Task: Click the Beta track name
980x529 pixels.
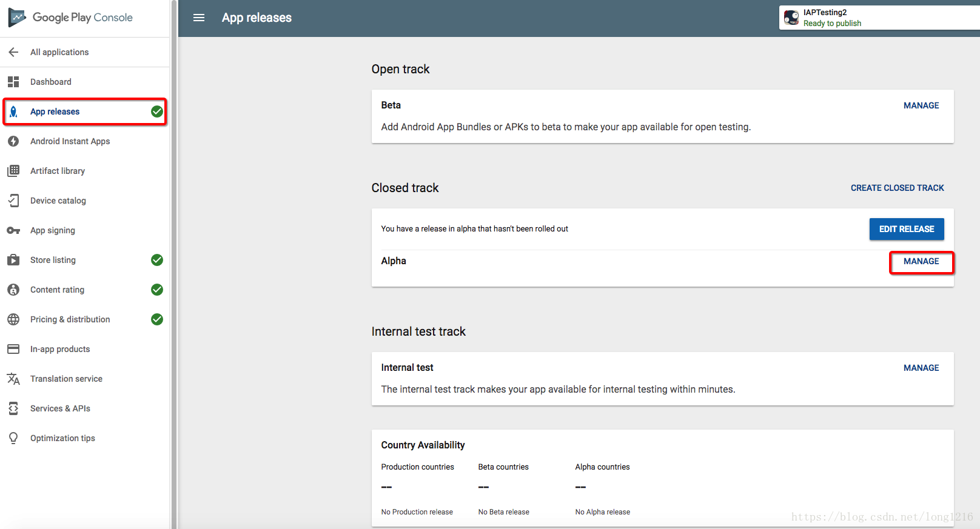Action: (391, 105)
